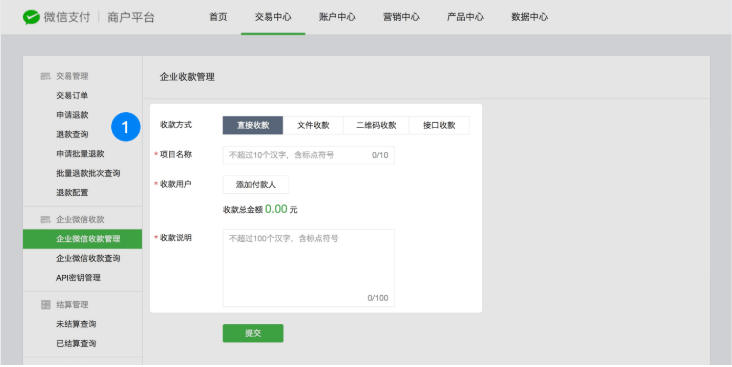Click the 结算管理 section heading
732x367 pixels.
(x=72, y=304)
